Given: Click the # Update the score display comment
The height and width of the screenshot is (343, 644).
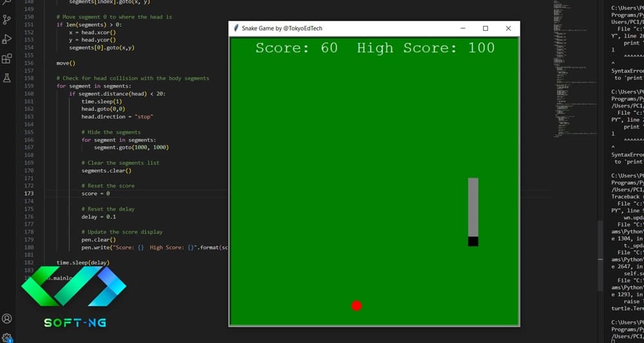Looking at the screenshot, I should 122,232.
